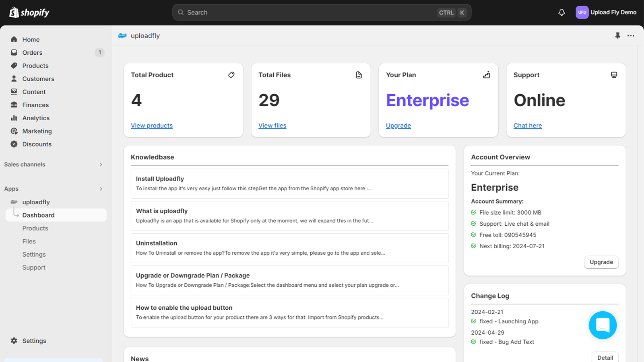644x362 pixels.
Task: Click the Shopify logo
Action: 29,12
